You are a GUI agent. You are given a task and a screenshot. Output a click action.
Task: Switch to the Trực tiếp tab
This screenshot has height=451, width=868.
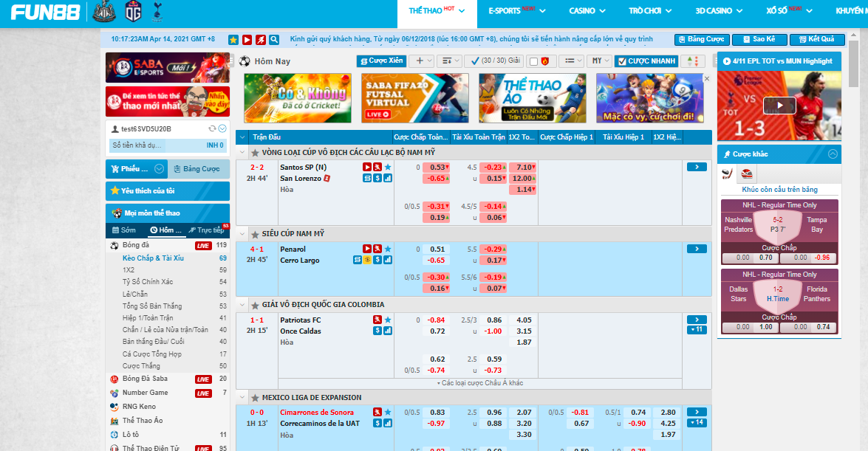click(x=207, y=230)
